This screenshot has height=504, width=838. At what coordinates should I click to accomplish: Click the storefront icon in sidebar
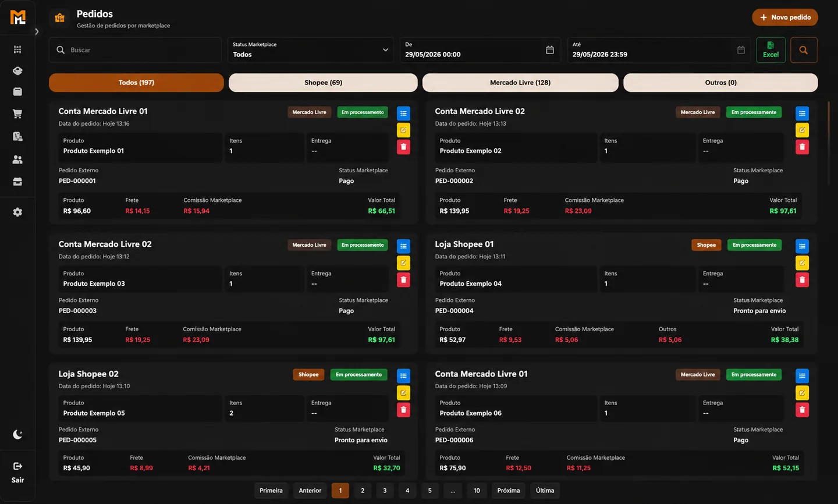pyautogui.click(x=17, y=182)
